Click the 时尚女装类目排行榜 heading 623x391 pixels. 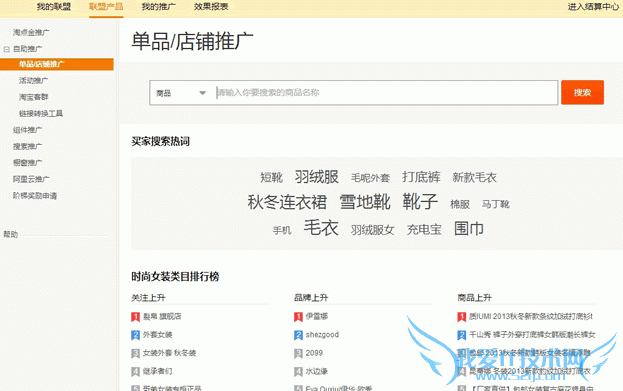pyautogui.click(x=175, y=277)
